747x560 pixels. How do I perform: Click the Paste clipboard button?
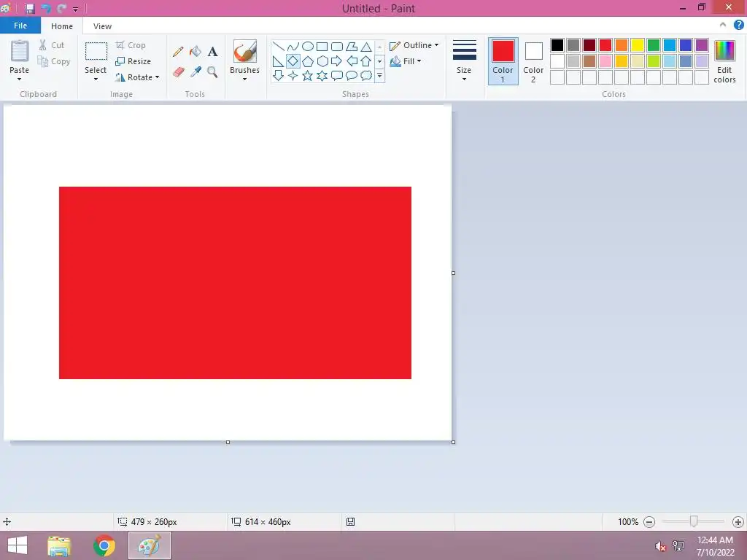point(20,52)
